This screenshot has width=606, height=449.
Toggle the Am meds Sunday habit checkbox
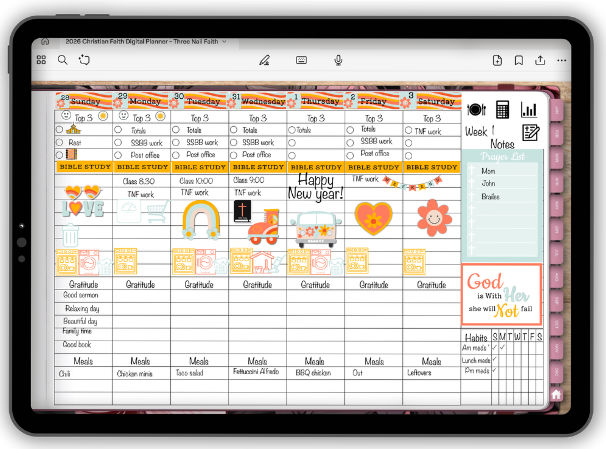[495, 346]
